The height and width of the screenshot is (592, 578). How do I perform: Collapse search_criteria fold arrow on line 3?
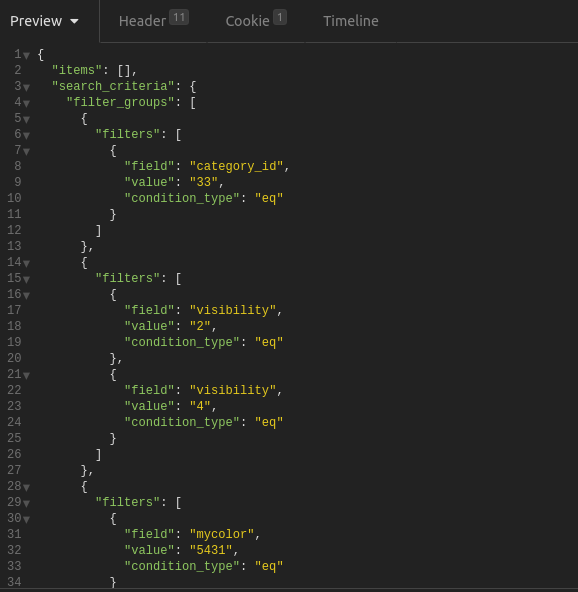[26, 88]
